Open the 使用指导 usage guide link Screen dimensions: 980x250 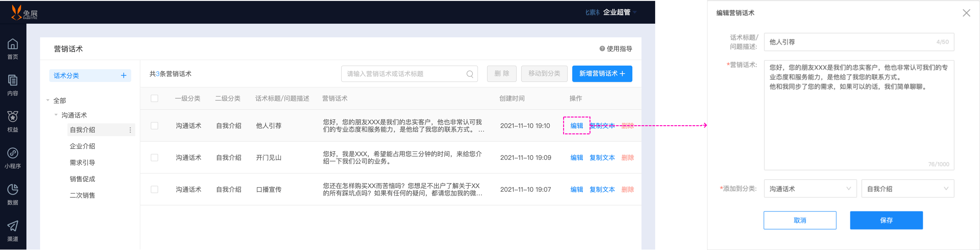click(619, 49)
